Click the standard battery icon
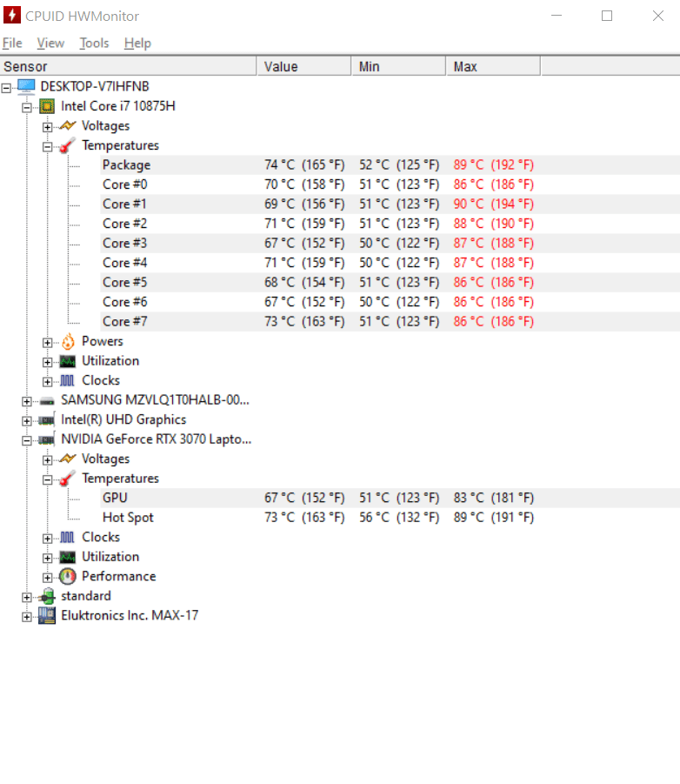Screen dimensions: 680x784 pos(47,596)
